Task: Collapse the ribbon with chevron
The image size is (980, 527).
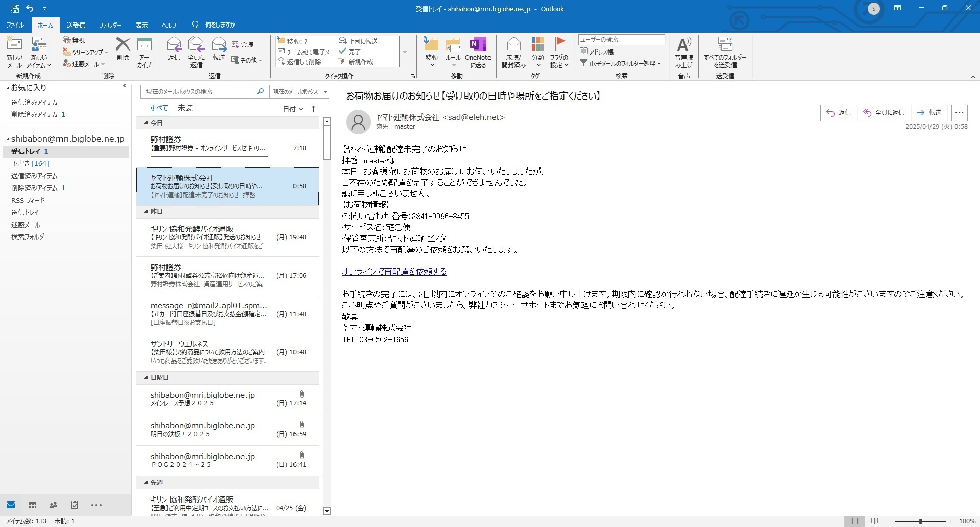Action: tap(973, 77)
